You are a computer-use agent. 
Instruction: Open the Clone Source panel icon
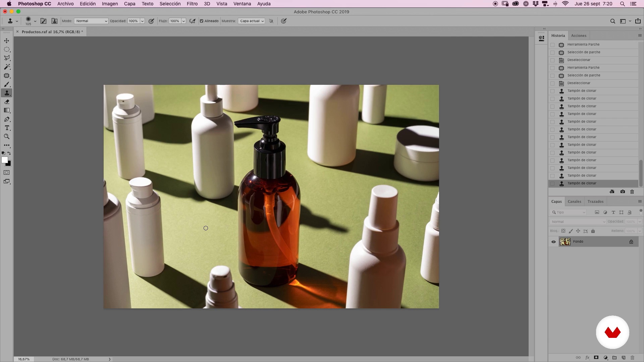tap(54, 21)
